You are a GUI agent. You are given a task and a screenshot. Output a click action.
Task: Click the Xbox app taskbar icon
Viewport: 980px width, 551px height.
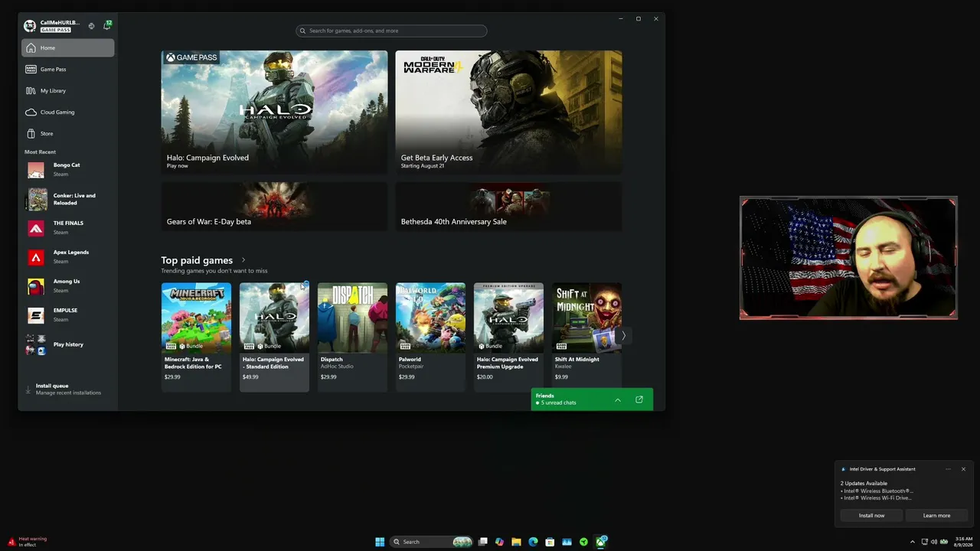click(x=601, y=542)
